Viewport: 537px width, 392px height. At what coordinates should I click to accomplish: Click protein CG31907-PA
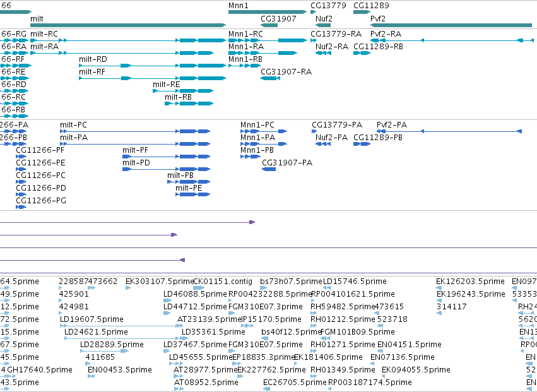[x=287, y=163]
